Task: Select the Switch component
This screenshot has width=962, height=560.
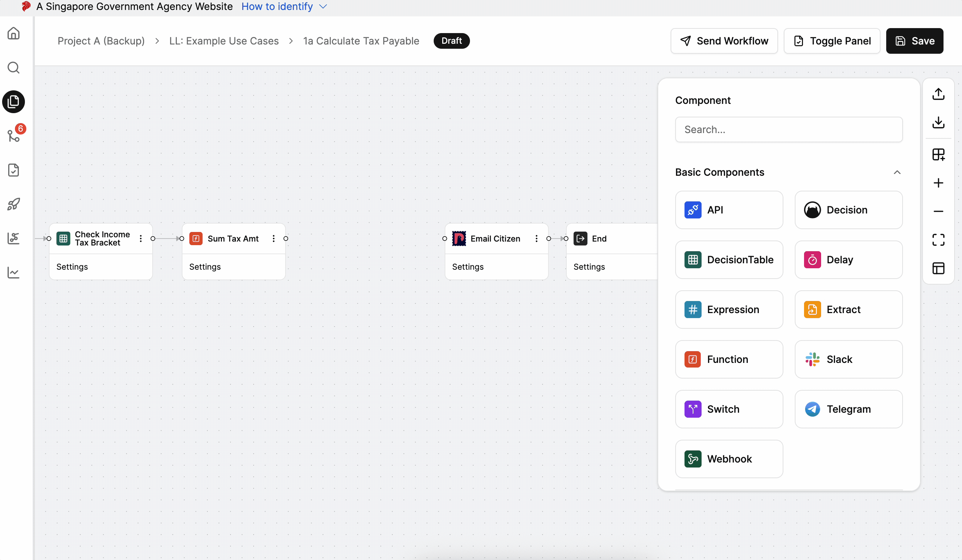Action: pos(729,409)
